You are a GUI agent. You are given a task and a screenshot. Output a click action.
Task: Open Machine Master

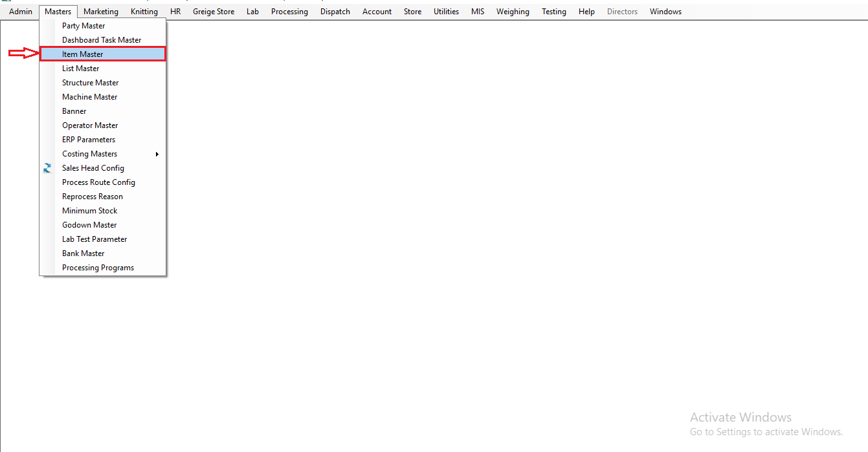[103, 97]
